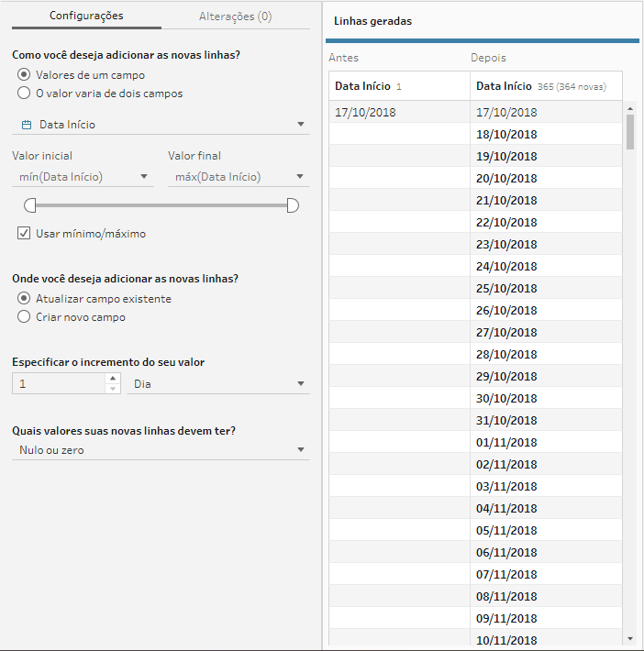The width and height of the screenshot is (644, 651).
Task: Switch to the Alterações (0) tab
Action: tap(235, 17)
